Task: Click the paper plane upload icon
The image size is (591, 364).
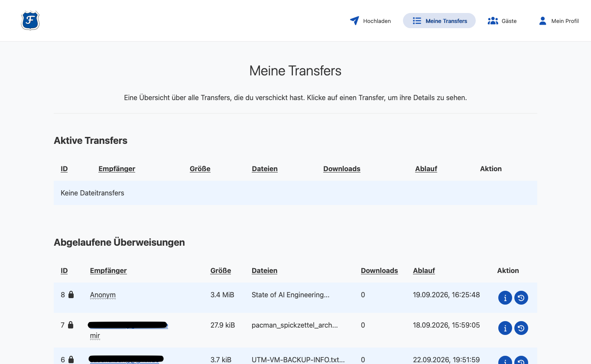Action: pyautogui.click(x=354, y=21)
